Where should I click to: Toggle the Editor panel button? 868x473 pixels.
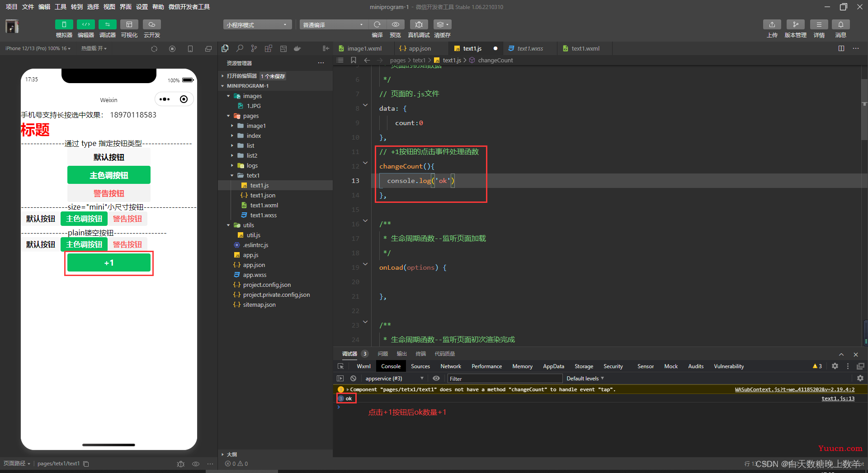click(x=85, y=24)
